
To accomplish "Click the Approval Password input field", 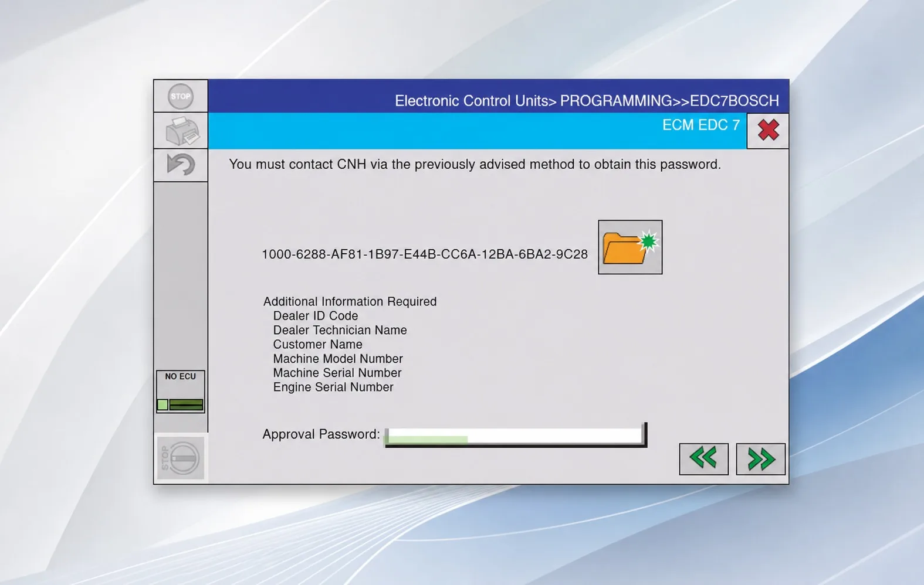I will [515, 435].
